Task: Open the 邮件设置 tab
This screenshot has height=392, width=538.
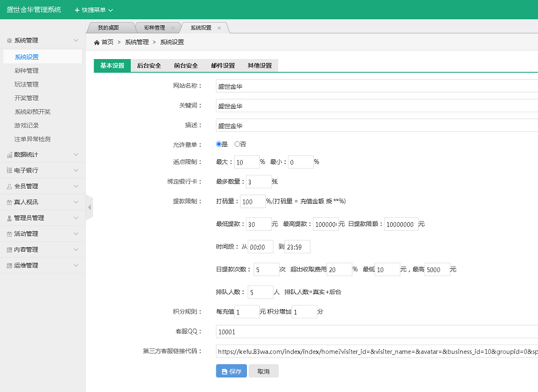Action: tap(223, 66)
